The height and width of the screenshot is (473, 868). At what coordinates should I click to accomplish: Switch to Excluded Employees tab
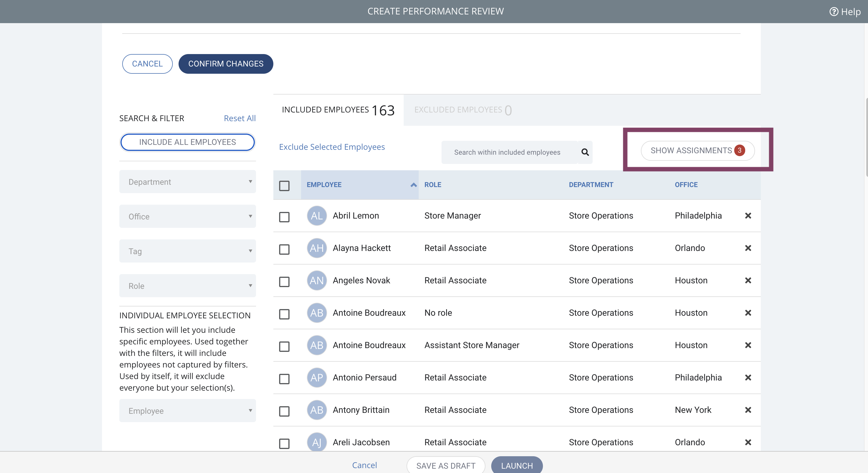tap(463, 110)
